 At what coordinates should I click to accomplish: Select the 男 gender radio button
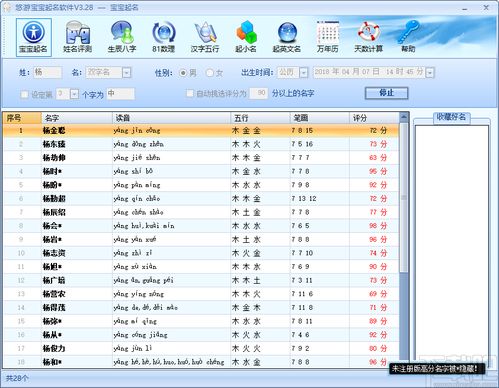coord(183,73)
